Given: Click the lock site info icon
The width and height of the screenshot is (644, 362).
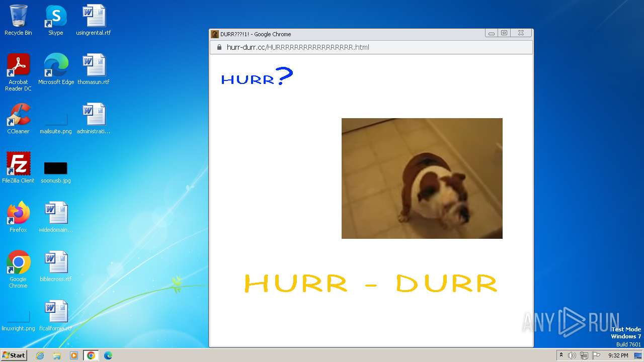Looking at the screenshot, I should pos(219,47).
